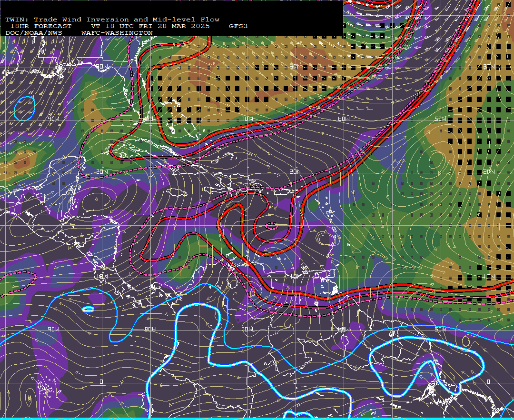
Task: Click the "DOC/NOAA/NWS" source label
Action: [33, 33]
